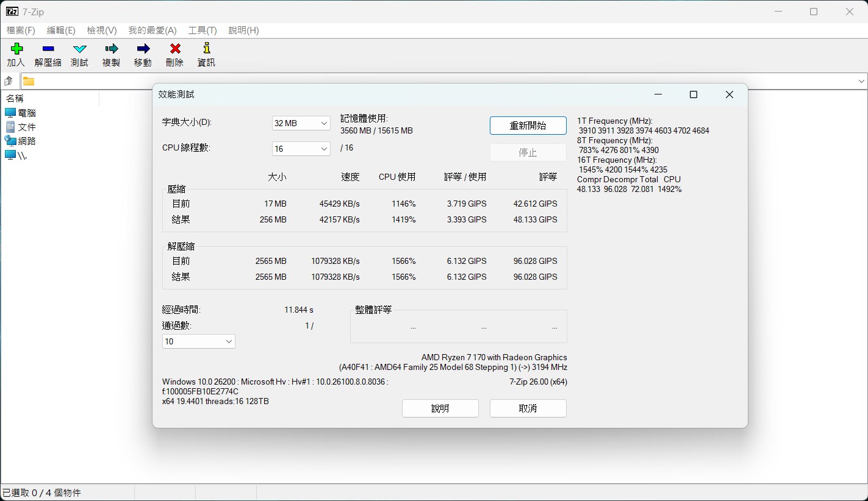Click the Copy (複製) toolbar icon
This screenshot has width=868, height=501.
(112, 49)
